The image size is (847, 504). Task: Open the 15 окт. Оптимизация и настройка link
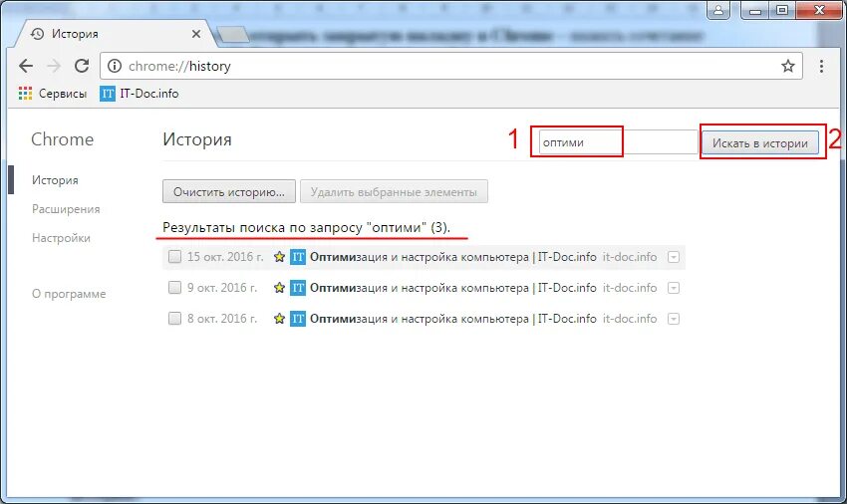(453, 257)
